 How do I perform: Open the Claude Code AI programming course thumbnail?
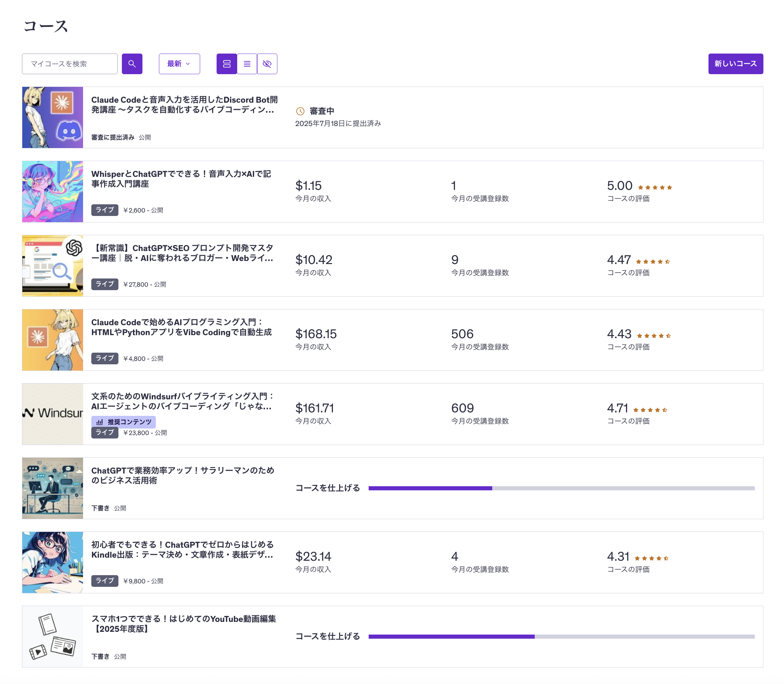[x=53, y=340]
